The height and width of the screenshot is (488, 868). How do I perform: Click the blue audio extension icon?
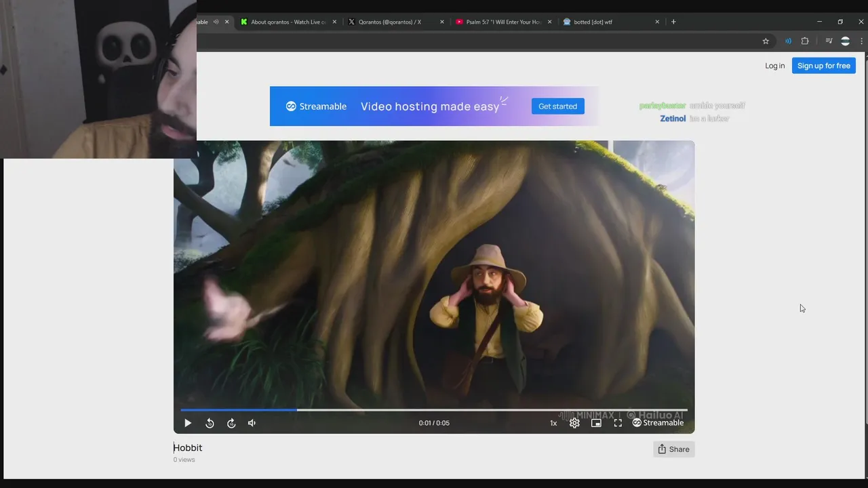click(788, 41)
